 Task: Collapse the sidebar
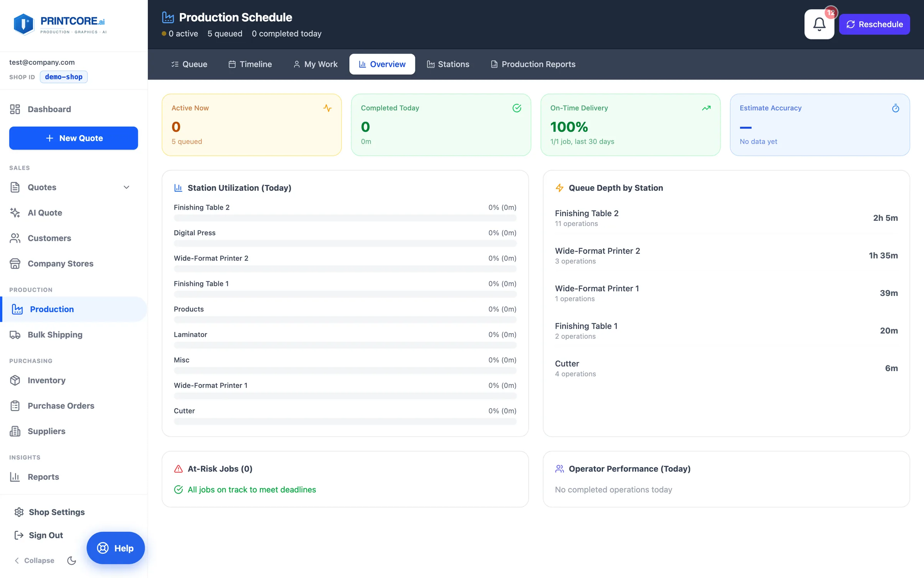pos(34,561)
